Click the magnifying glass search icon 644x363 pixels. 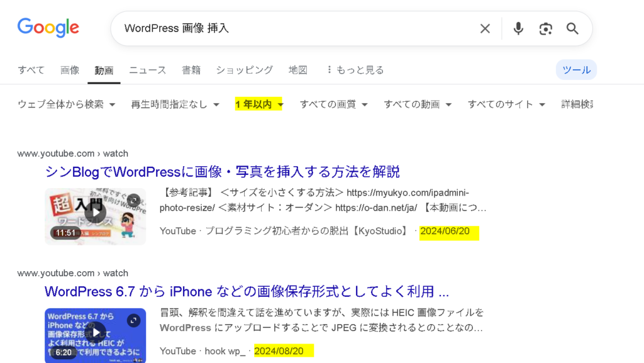(572, 29)
